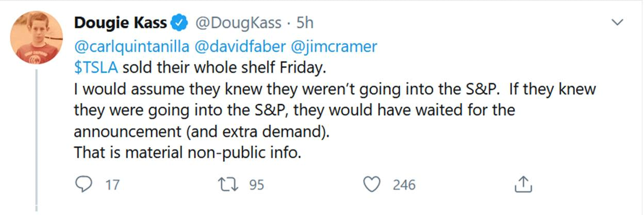
Task: Click the like count 246
Action: [x=404, y=185]
